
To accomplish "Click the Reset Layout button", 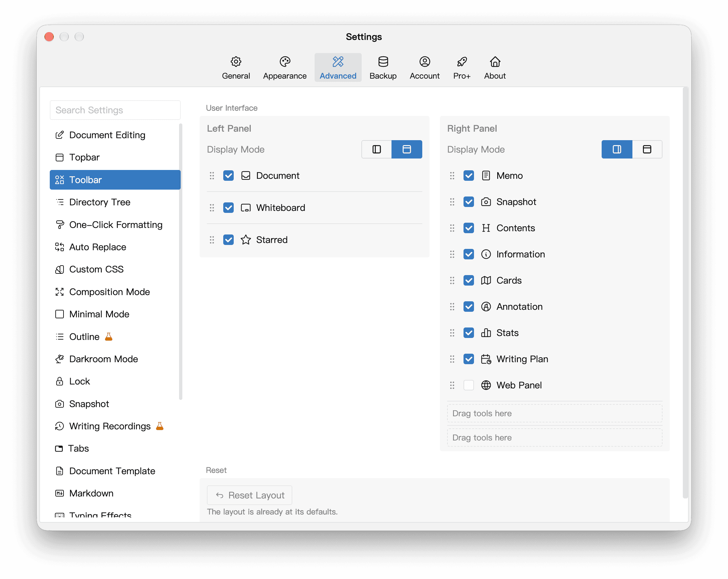I will click(249, 495).
